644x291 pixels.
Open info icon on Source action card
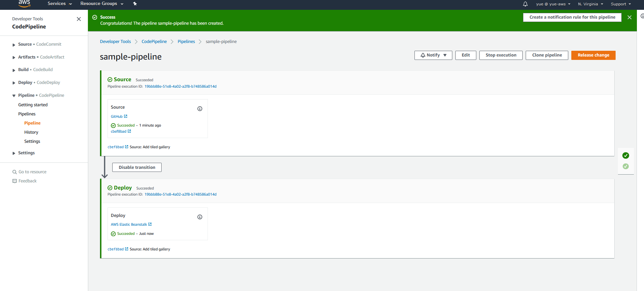[x=200, y=109]
